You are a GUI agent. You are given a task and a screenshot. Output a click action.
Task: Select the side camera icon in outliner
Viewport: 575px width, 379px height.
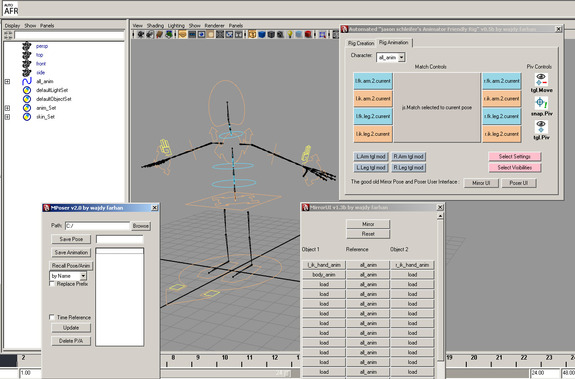click(26, 72)
